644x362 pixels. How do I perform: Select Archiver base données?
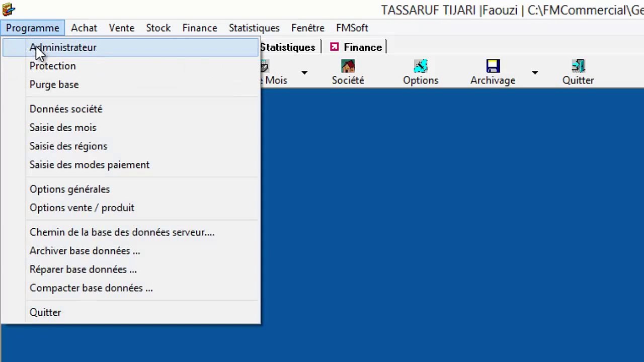[130, 251]
